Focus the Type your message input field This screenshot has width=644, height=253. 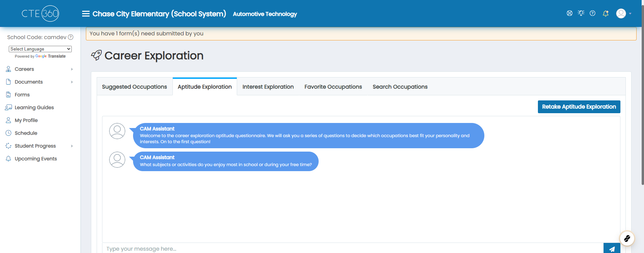pyautogui.click(x=353, y=248)
